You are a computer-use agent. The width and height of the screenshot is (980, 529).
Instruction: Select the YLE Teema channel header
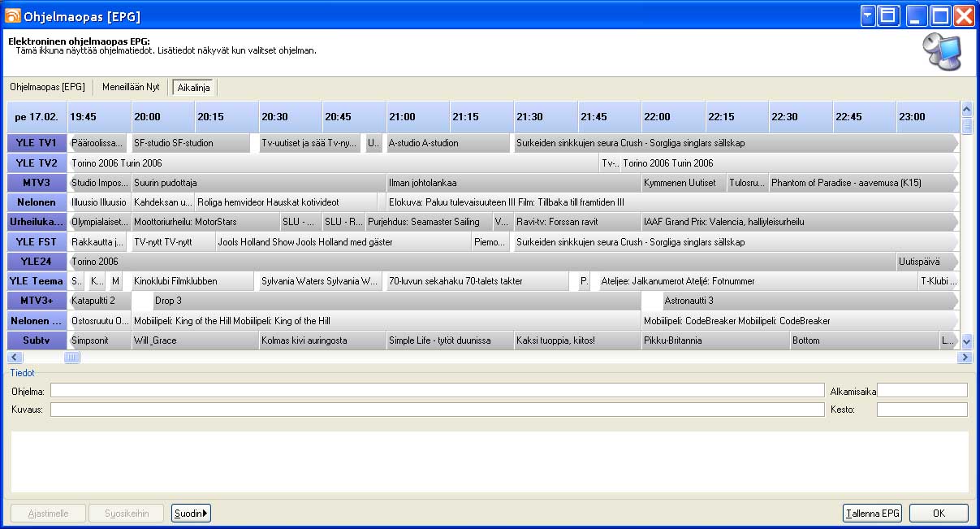click(37, 281)
